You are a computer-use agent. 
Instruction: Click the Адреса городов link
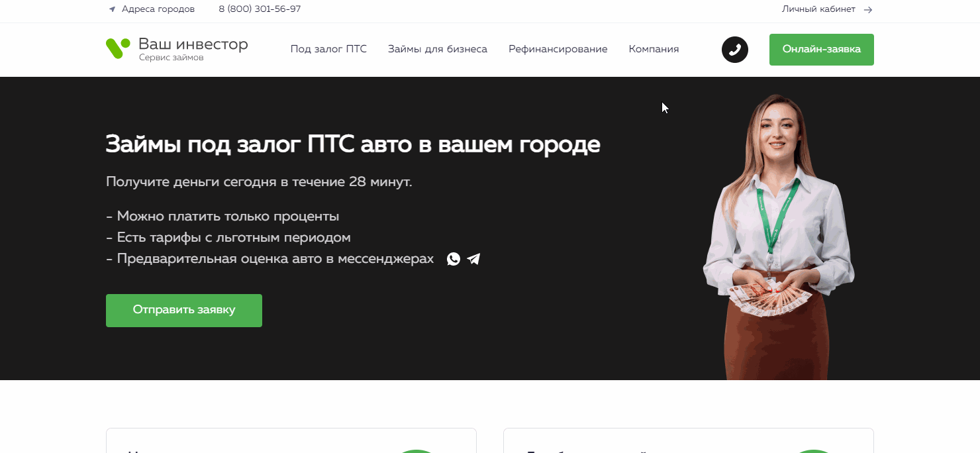[x=159, y=9]
